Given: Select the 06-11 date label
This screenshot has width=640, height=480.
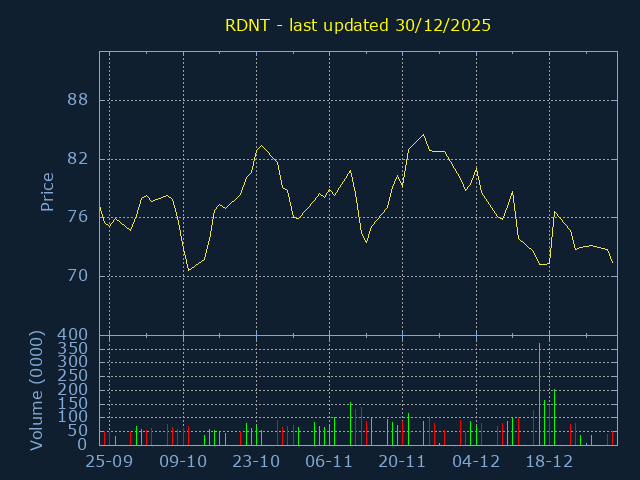Looking at the screenshot, I should 329,462.
